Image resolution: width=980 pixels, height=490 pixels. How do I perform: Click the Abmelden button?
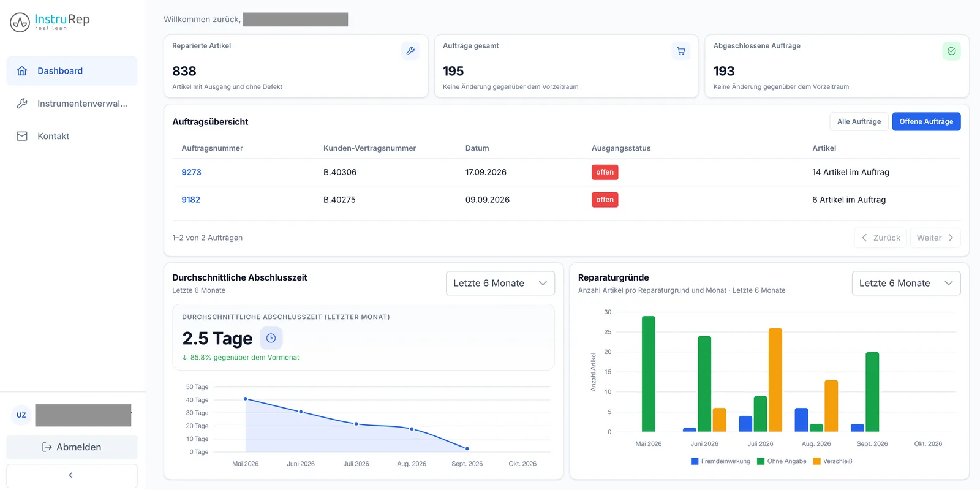72,447
